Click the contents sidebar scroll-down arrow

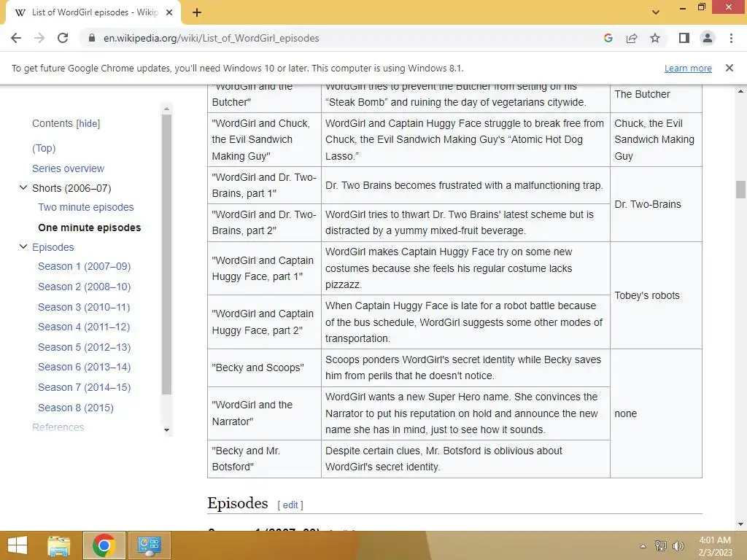click(x=166, y=430)
